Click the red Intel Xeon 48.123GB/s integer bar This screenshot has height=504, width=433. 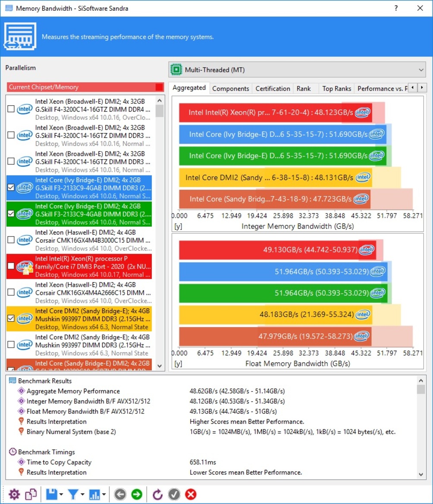click(x=276, y=113)
